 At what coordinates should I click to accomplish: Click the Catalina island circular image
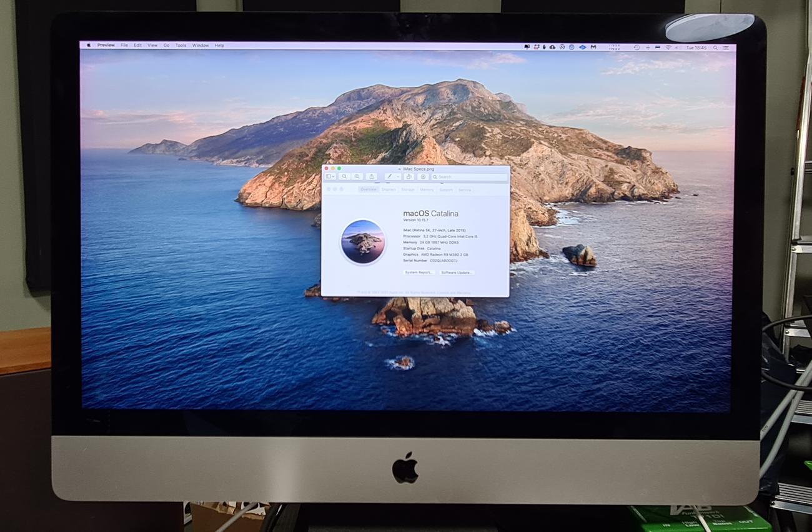pos(363,242)
